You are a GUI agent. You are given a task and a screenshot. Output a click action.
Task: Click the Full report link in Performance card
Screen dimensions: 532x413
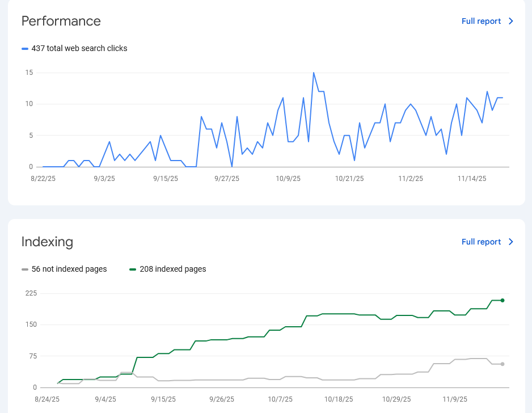483,21
